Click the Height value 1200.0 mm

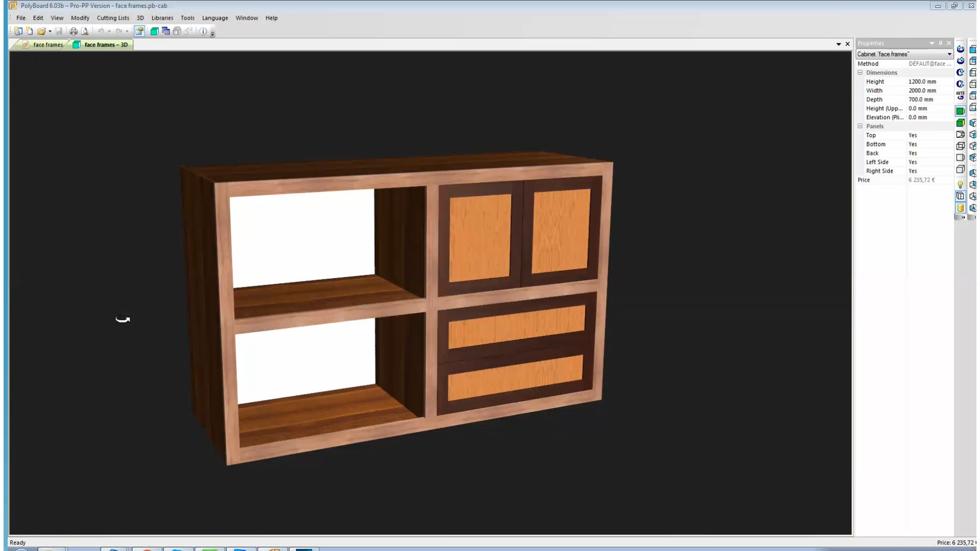[x=922, y=82]
